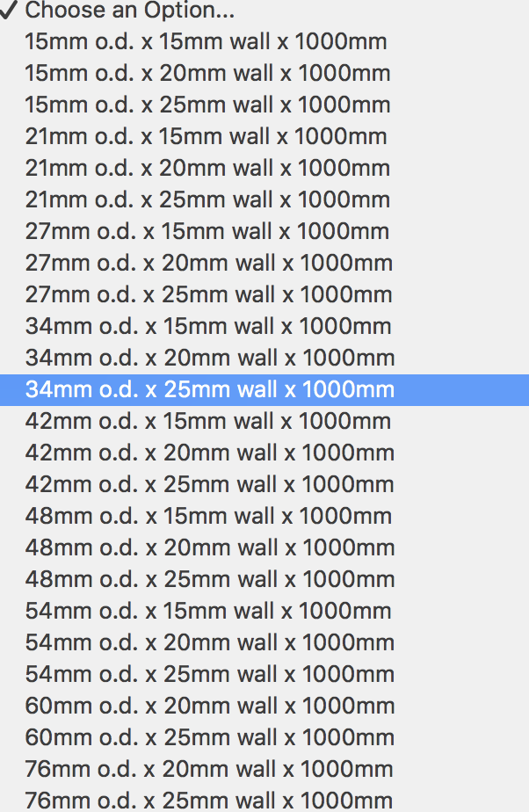The image size is (529, 812).
Task: Pick 48mm o.d. x 25mm wall option
Action: coord(211,579)
